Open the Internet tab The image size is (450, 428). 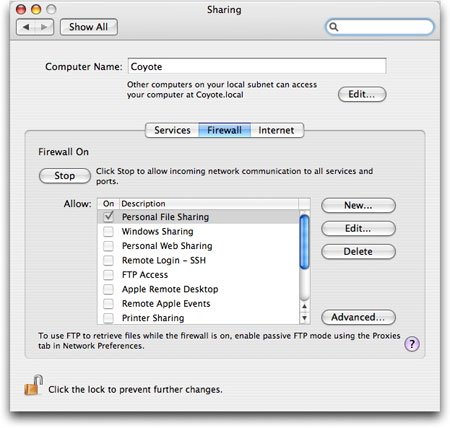point(277,130)
